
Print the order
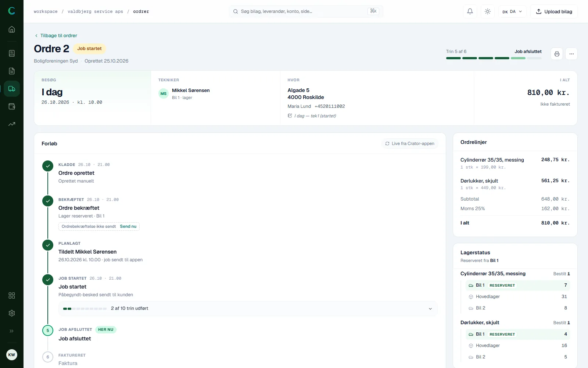click(557, 54)
